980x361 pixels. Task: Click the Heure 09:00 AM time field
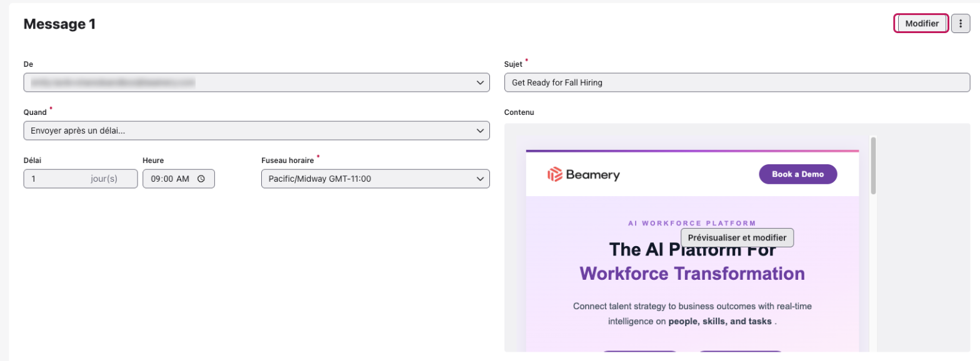point(179,179)
